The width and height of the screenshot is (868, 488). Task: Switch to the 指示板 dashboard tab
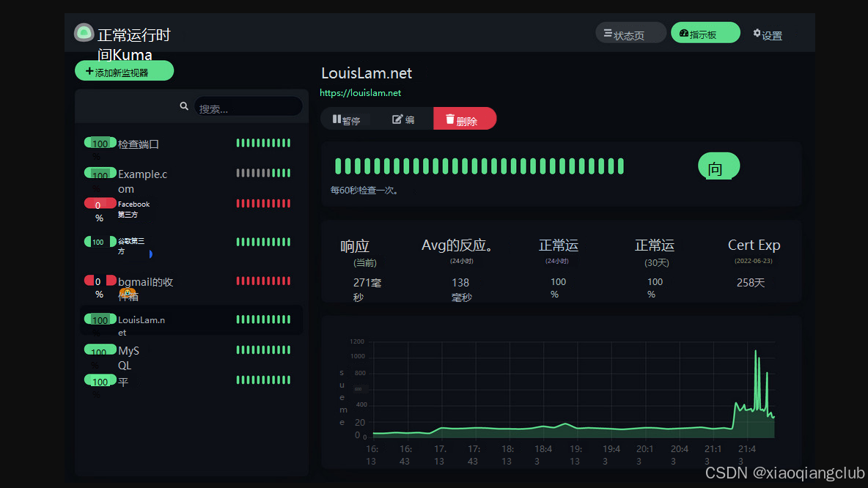[x=705, y=33]
